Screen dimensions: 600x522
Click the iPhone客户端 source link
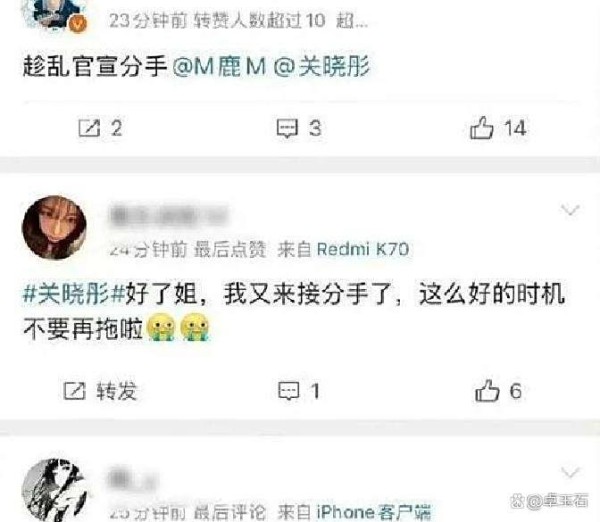373,512
